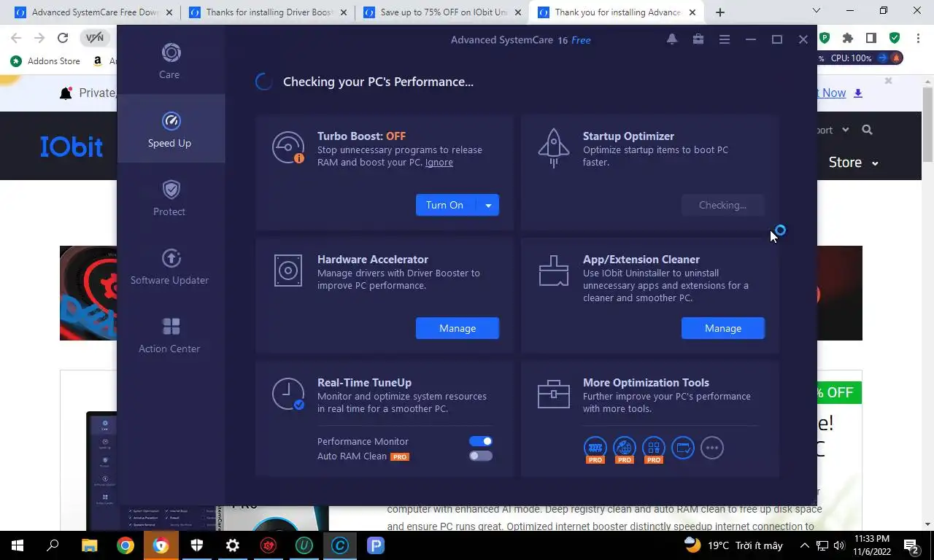Switch to Thank you for installing Advanced tab
This screenshot has width=934, height=560.
pyautogui.click(x=617, y=12)
